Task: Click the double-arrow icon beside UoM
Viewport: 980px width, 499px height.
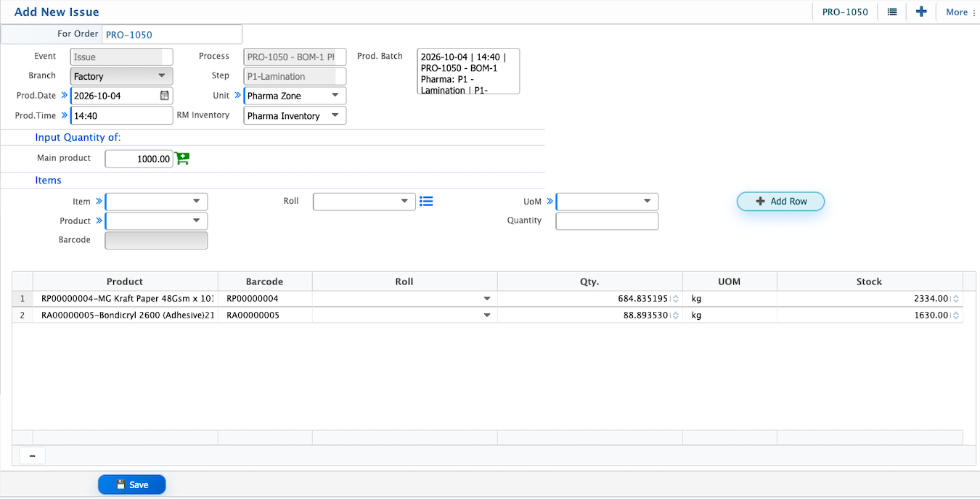Action: 550,202
